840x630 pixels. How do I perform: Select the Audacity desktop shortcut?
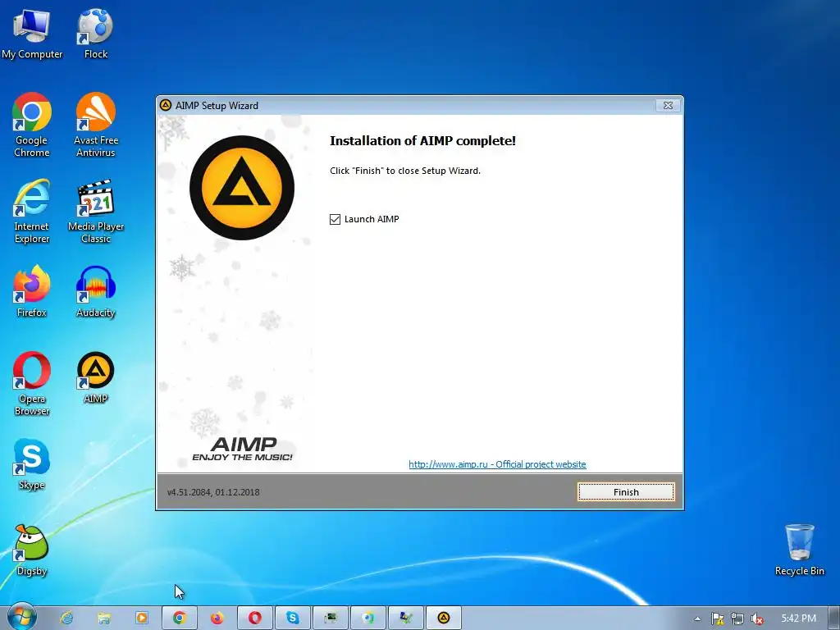click(95, 291)
